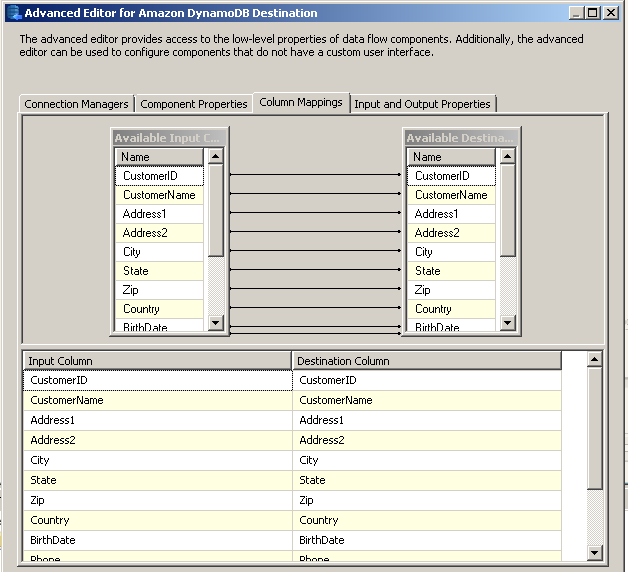This screenshot has width=628, height=572.
Task: Select CustomerName in Available Input Columns
Action: [x=159, y=195]
